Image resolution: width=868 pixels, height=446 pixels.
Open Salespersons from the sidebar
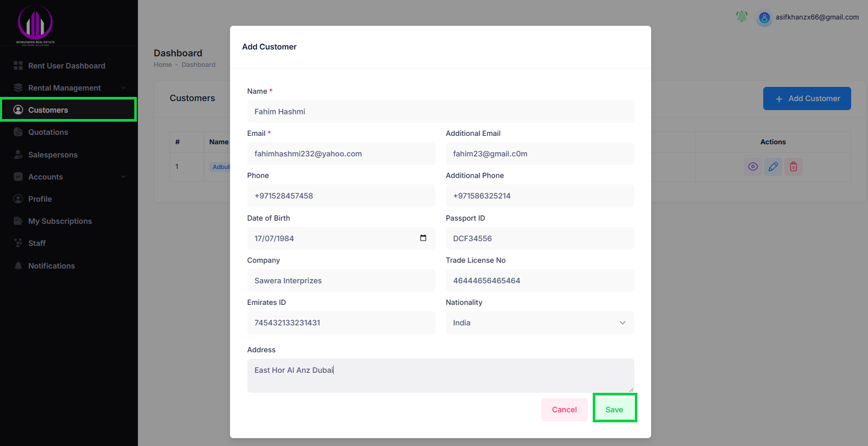coord(53,155)
